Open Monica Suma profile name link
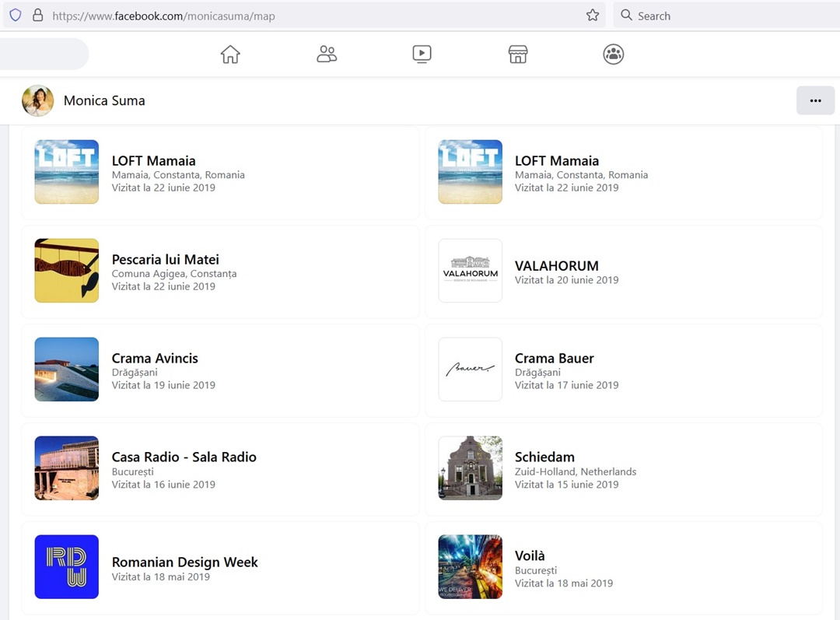840x620 pixels. point(104,101)
